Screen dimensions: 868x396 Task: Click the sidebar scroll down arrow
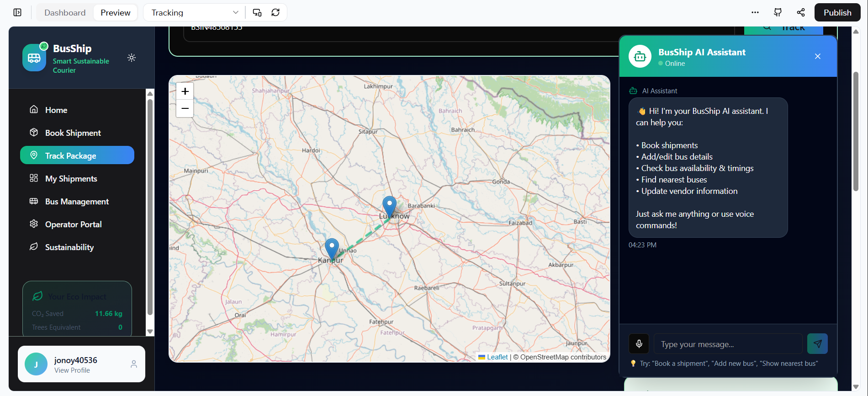[x=150, y=332]
